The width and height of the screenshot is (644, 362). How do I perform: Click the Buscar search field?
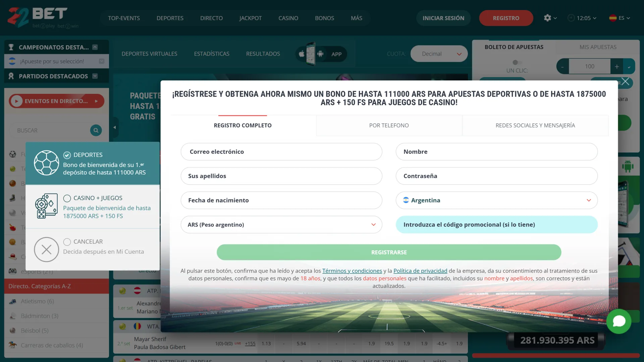click(50, 130)
